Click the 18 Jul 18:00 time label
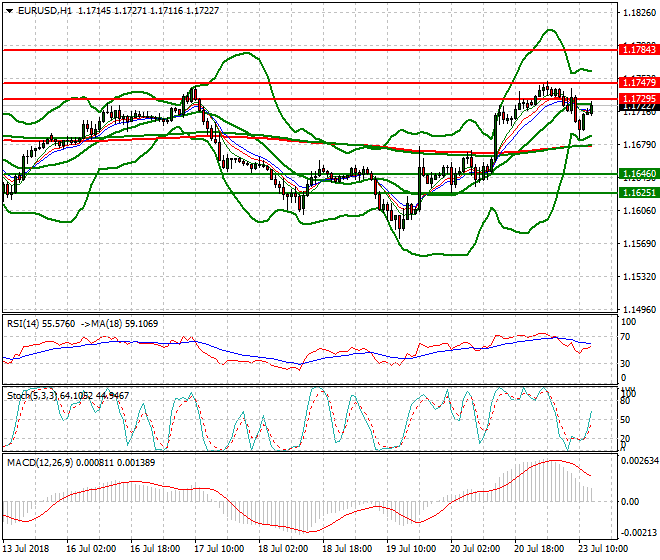 point(347,549)
